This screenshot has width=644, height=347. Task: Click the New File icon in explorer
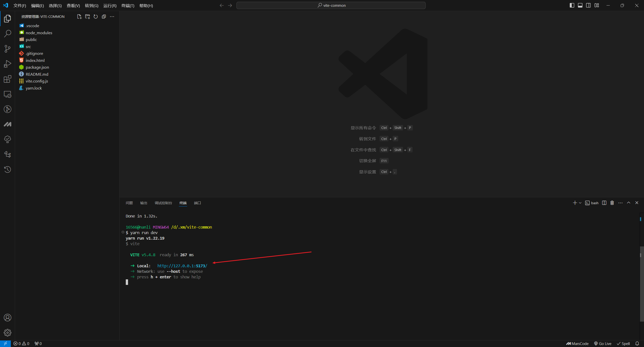click(x=79, y=17)
